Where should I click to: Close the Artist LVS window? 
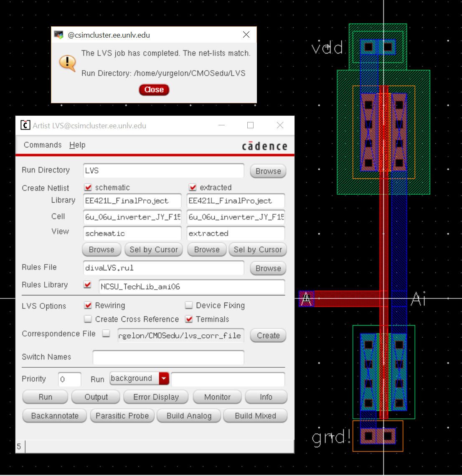click(x=280, y=125)
